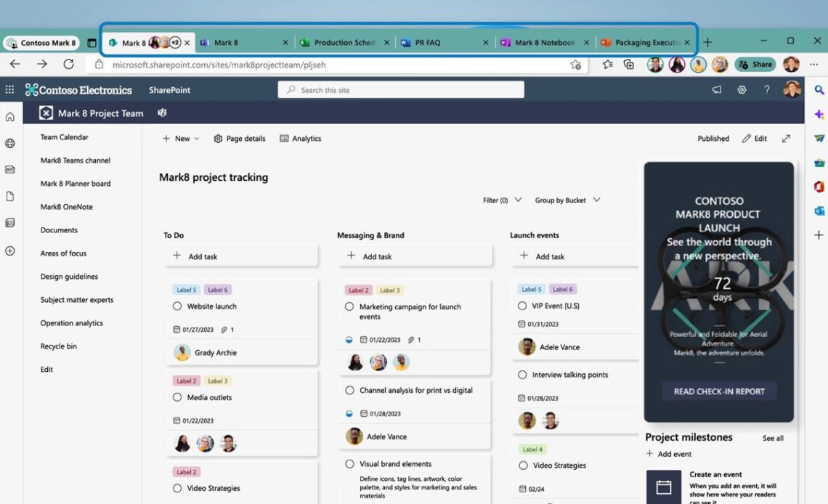Open Page details

239,138
